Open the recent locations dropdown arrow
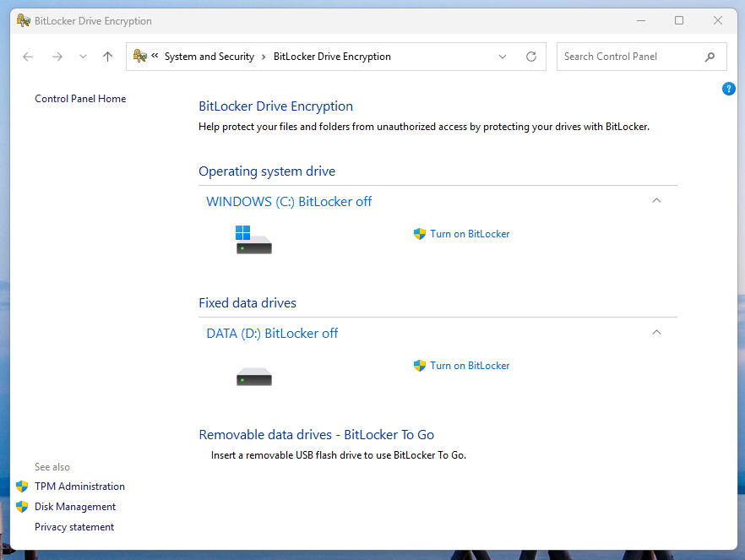 (x=83, y=57)
